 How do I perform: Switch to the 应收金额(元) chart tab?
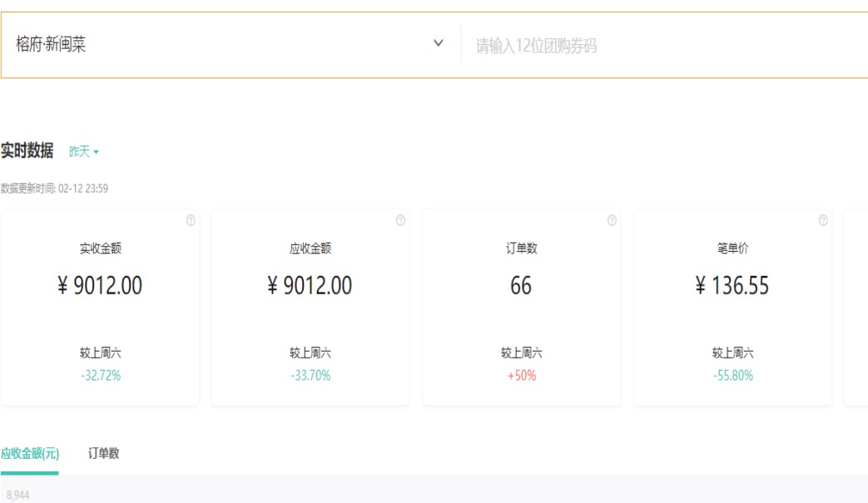pos(29,453)
